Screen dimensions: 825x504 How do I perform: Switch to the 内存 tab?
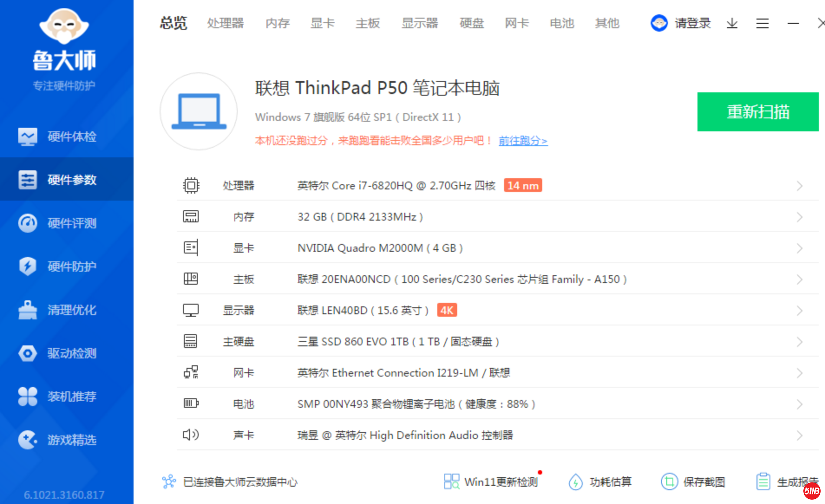(278, 23)
